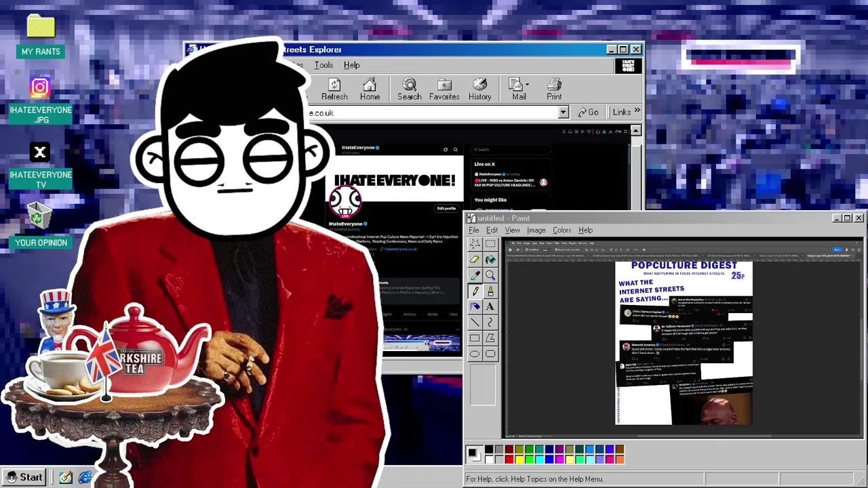This screenshot has width=868, height=488.
Task: Pick the bright red swatch in Paint palette
Action: [x=509, y=460]
